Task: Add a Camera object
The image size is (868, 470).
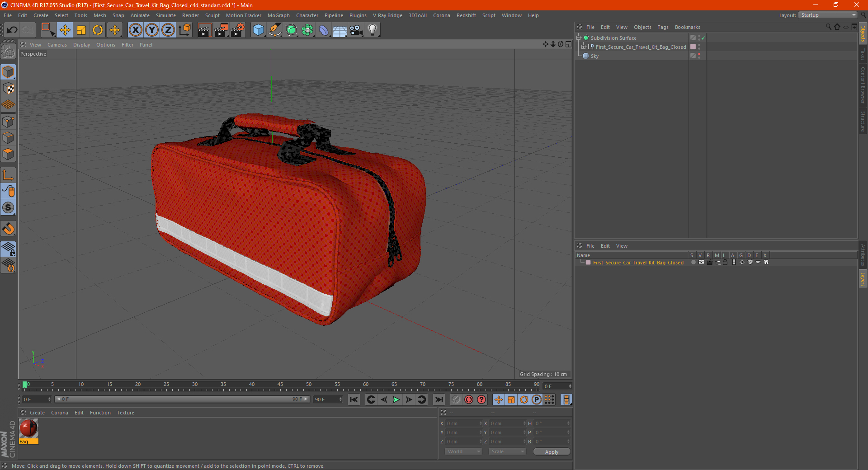Action: tap(356, 30)
